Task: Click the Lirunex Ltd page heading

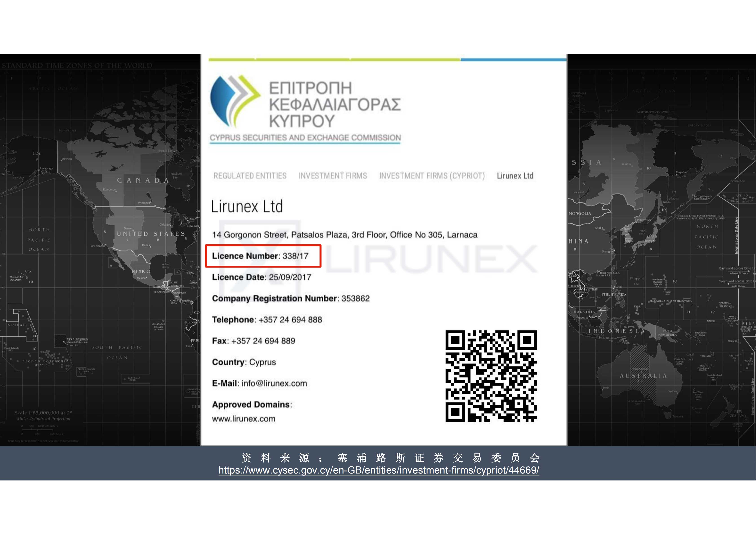Action: click(247, 206)
